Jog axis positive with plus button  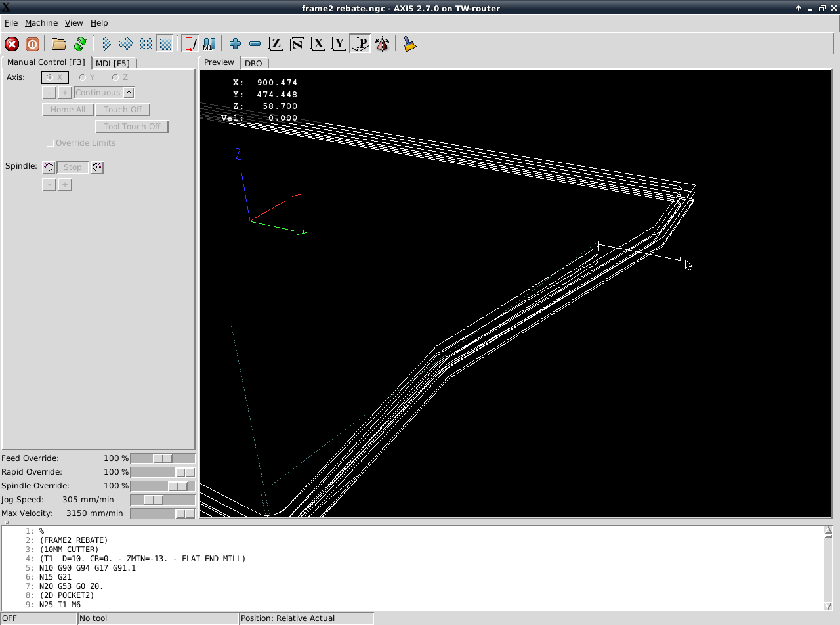tap(65, 93)
